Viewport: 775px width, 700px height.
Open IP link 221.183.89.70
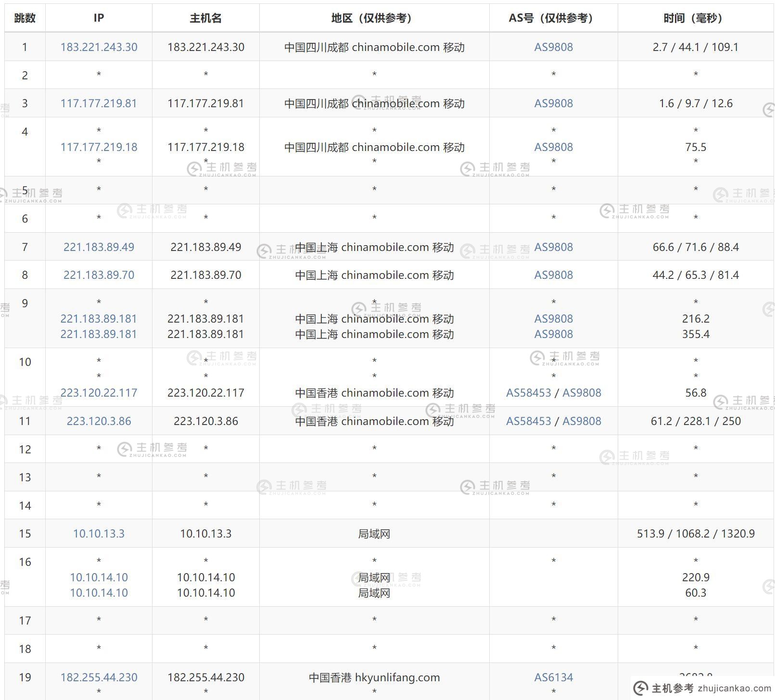[x=99, y=275]
